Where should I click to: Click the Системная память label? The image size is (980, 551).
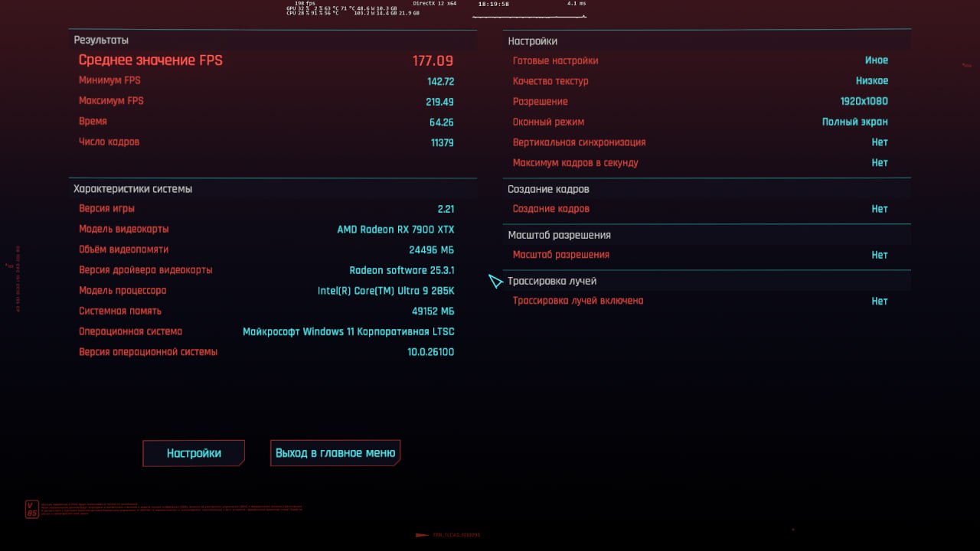click(120, 311)
